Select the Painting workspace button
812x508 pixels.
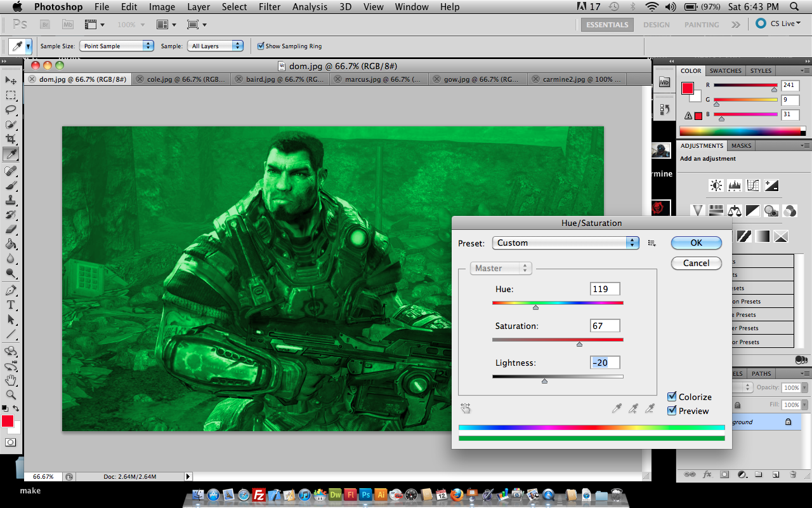[702, 24]
